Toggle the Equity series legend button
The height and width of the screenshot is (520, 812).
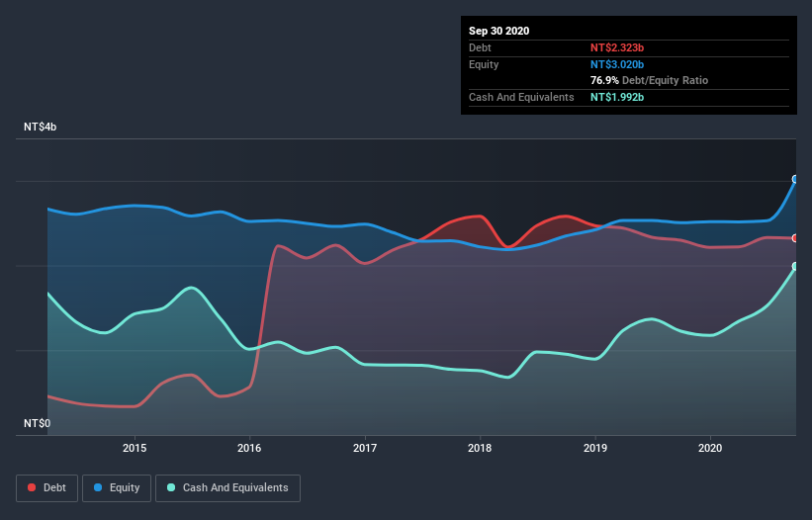coord(117,488)
